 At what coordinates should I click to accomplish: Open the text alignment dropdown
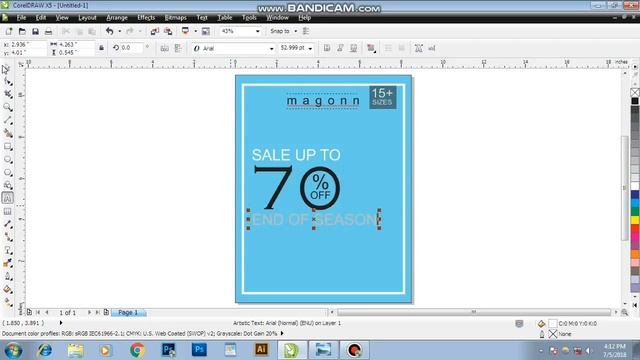pyautogui.click(x=371, y=48)
